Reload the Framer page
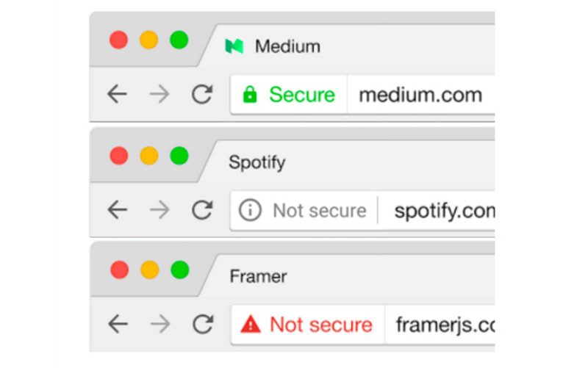The image size is (588, 368). pos(202,324)
